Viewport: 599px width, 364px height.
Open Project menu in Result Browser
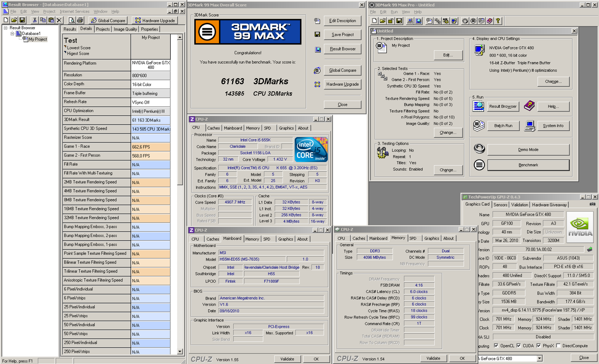tap(49, 12)
